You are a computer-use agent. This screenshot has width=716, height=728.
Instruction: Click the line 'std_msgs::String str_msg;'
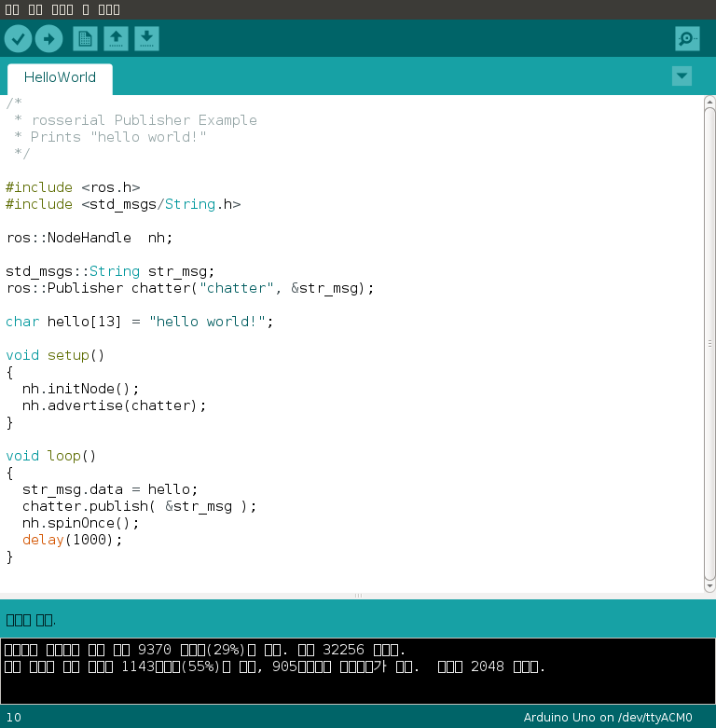coord(110,271)
